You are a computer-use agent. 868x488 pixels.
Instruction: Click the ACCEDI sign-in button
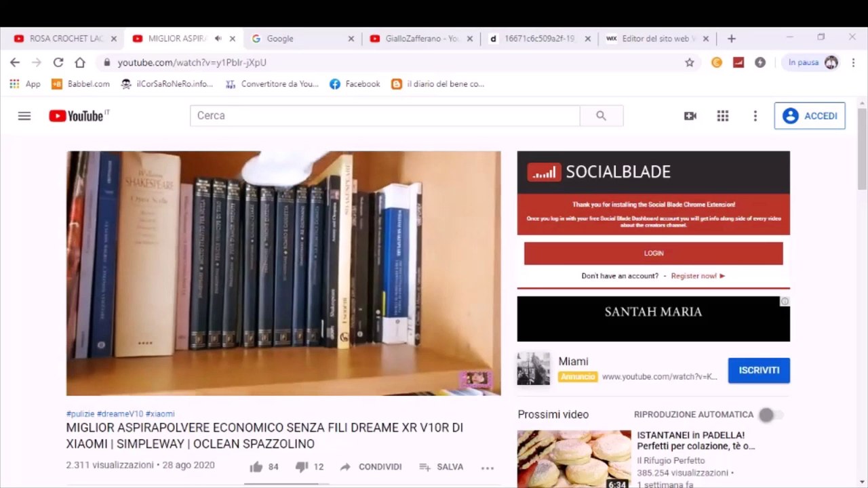(810, 116)
